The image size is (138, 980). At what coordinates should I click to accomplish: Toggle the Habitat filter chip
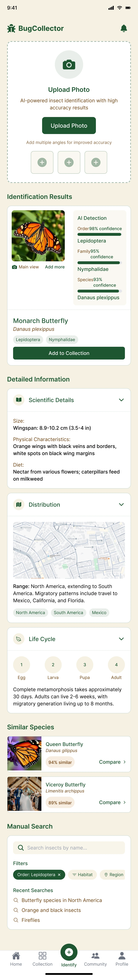pyautogui.click(x=82, y=875)
